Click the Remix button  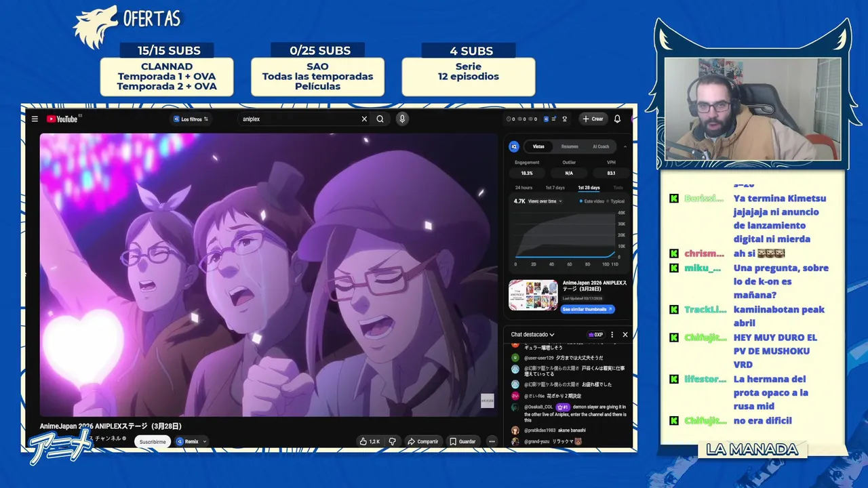click(x=187, y=442)
